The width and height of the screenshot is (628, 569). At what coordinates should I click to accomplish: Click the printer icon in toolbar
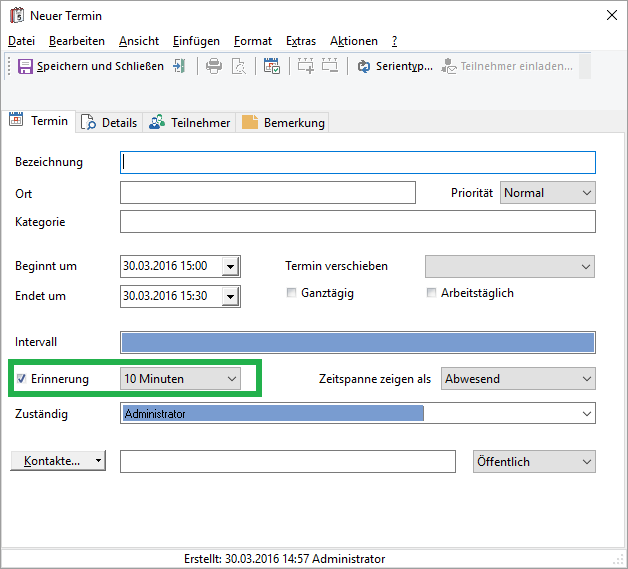click(x=214, y=66)
